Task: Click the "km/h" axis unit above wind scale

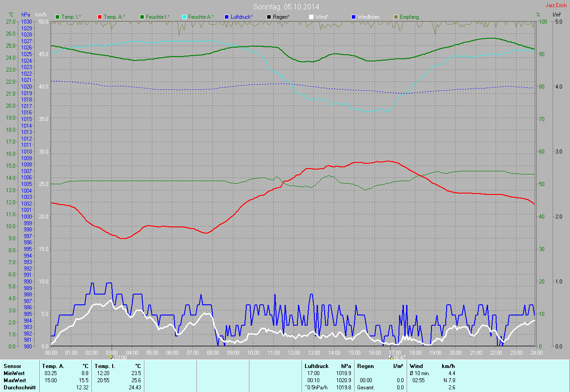Action: tap(41, 15)
